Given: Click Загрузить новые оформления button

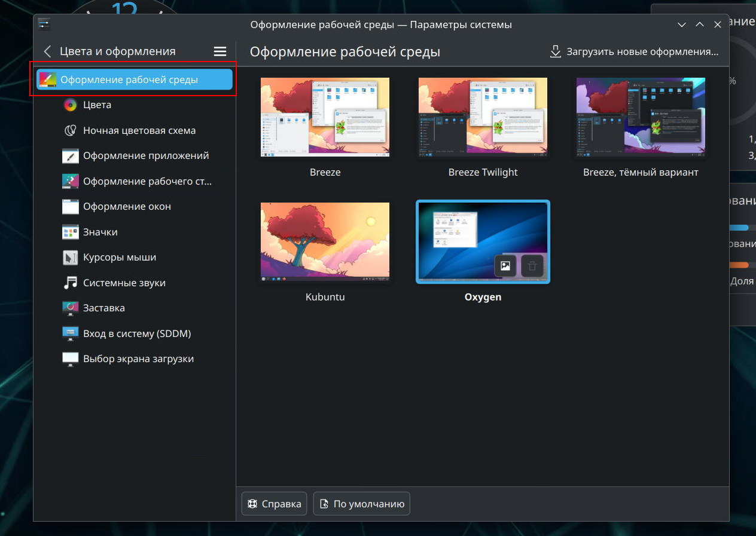Looking at the screenshot, I should pyautogui.click(x=634, y=51).
